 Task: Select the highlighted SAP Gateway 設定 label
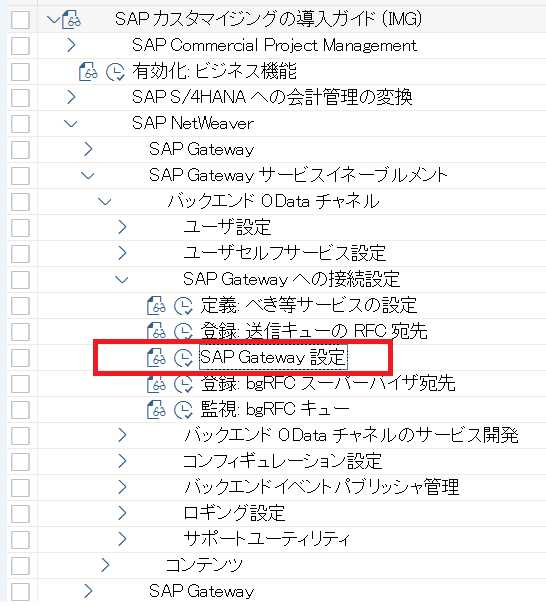click(273, 357)
